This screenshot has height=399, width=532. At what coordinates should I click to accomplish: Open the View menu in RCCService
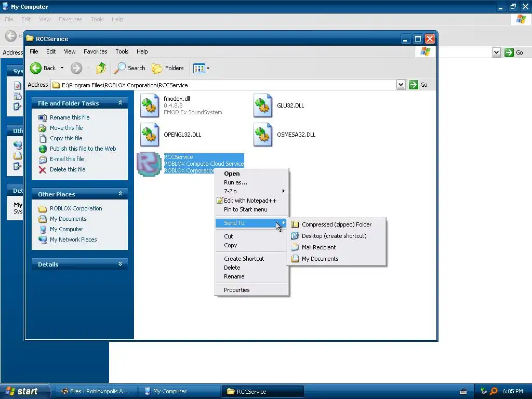70,51
